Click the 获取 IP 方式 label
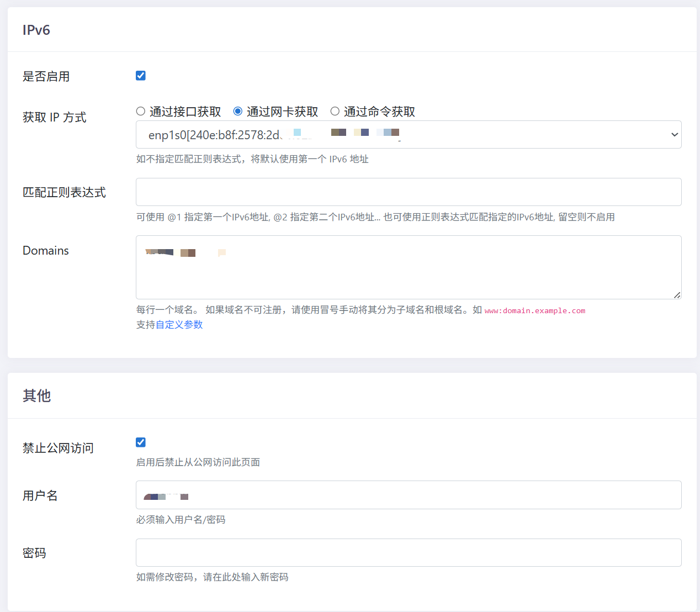The height and width of the screenshot is (612, 700). point(54,117)
